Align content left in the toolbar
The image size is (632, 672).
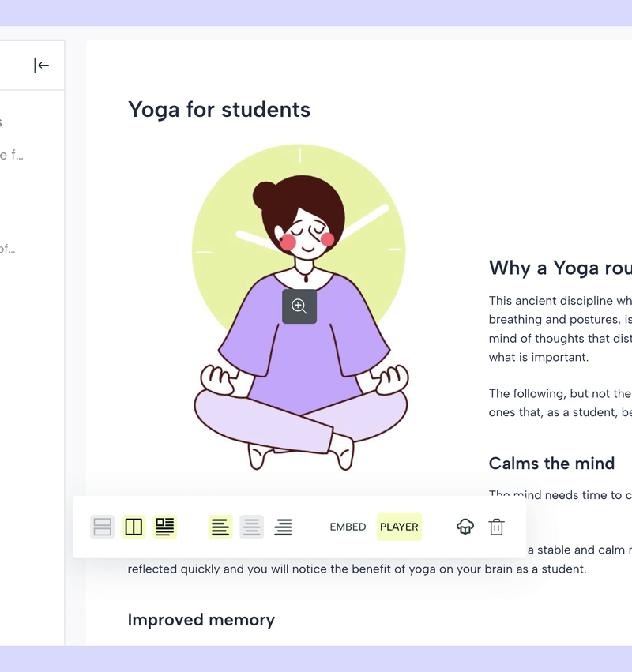220,527
